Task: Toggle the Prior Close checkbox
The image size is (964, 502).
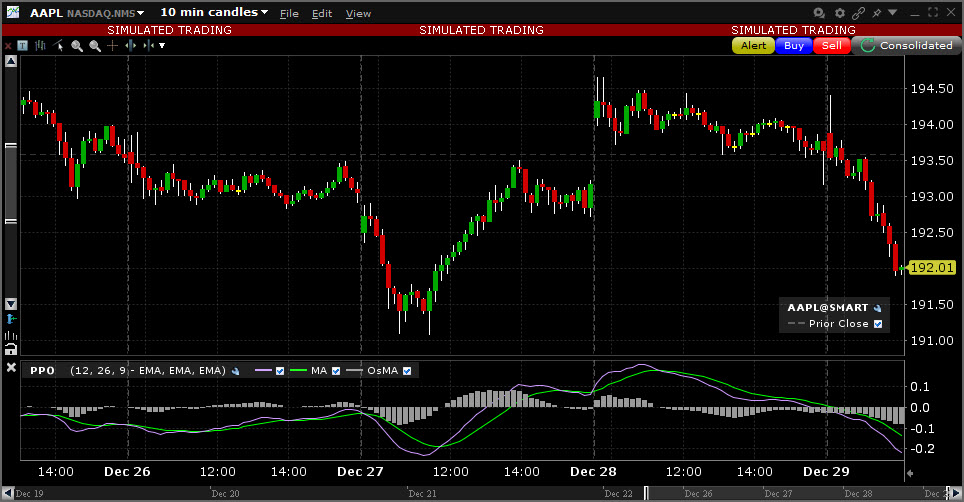Action: [x=878, y=324]
